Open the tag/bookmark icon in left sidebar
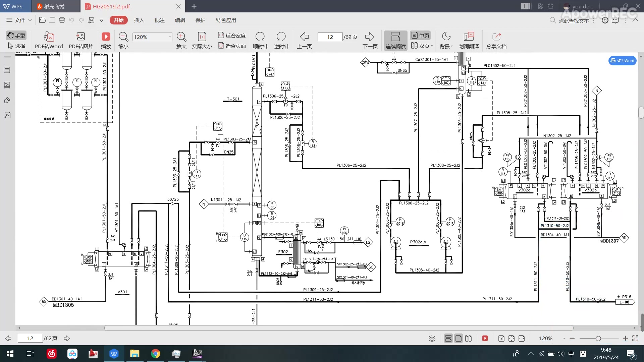Image resolution: width=644 pixels, height=362 pixels. tap(7, 100)
